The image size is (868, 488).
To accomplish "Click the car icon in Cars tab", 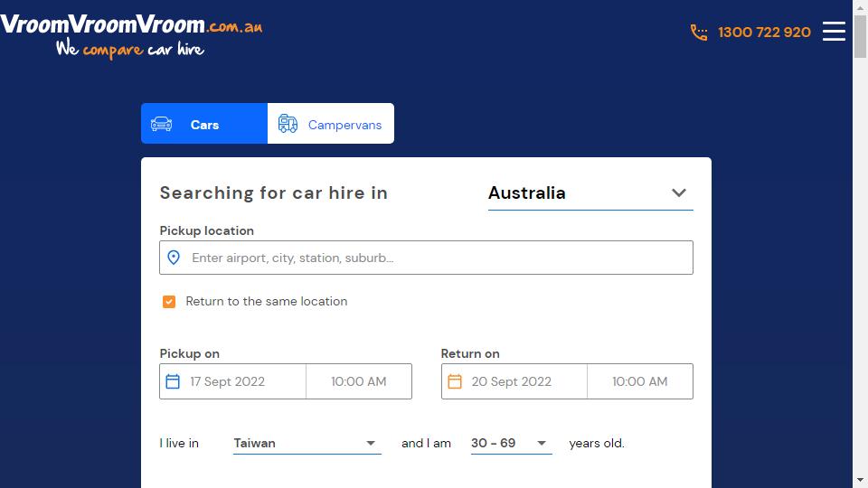I will coord(161,124).
